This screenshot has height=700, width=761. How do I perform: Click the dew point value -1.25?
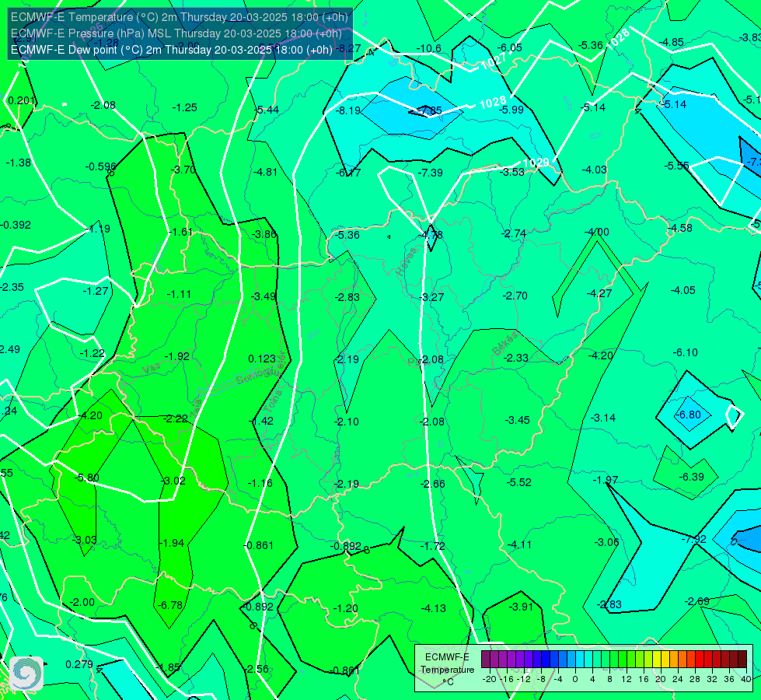[x=184, y=107]
